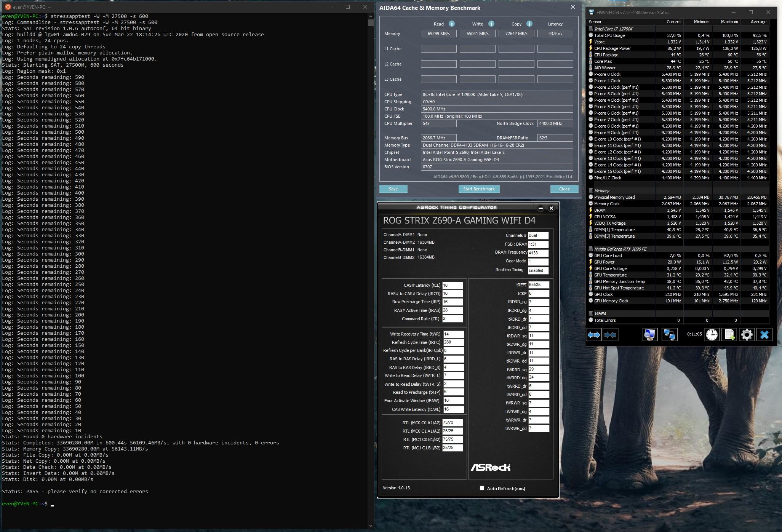Image resolution: width=782 pixels, height=532 pixels.
Task: Click the Maximum column header in HWiNFO
Action: (729, 22)
